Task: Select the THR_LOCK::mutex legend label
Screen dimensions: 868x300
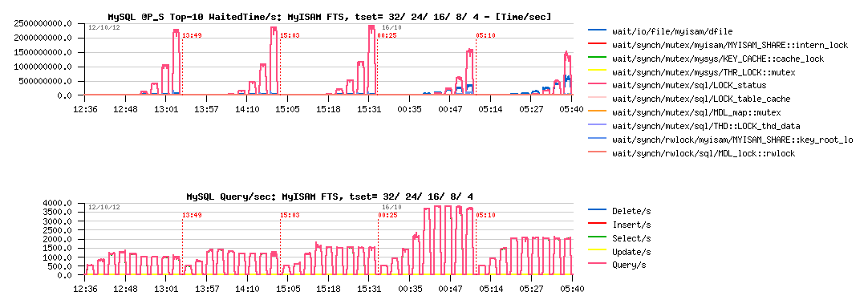Action: (704, 72)
